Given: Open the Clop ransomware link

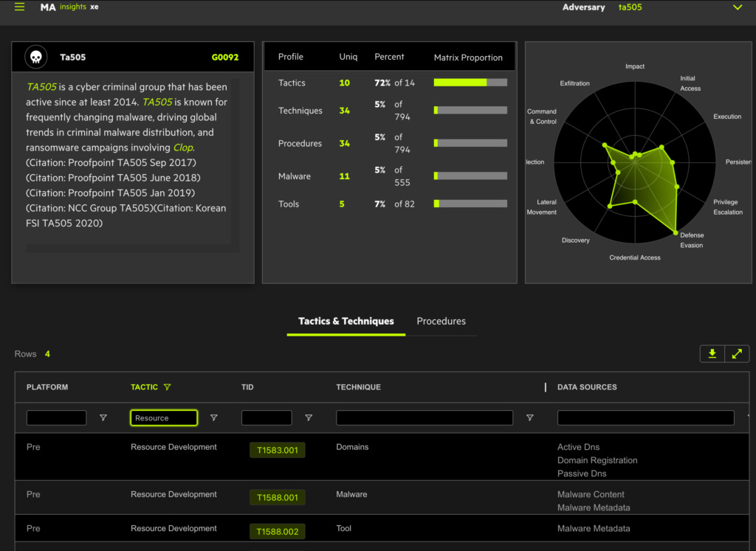Looking at the screenshot, I should (x=183, y=148).
